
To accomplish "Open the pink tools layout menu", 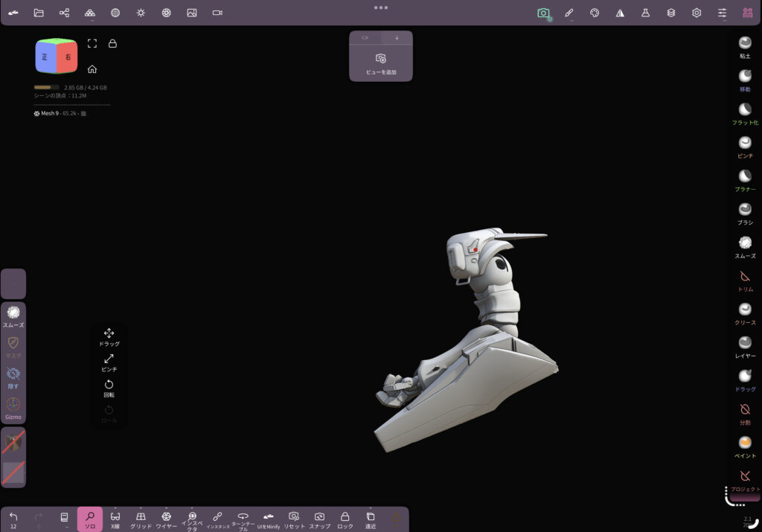I will 747,13.
